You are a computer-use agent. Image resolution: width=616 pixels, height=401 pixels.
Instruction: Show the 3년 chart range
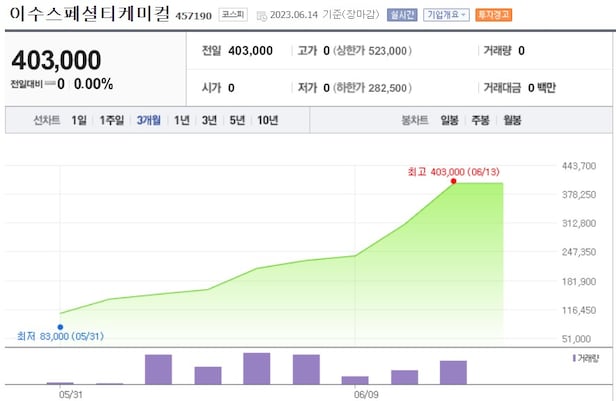point(209,120)
